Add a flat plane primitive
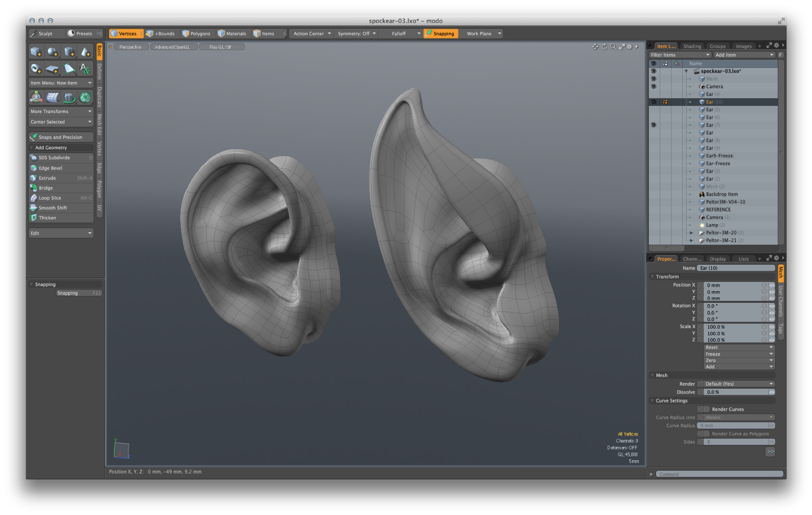The image size is (812, 515). tap(52, 68)
